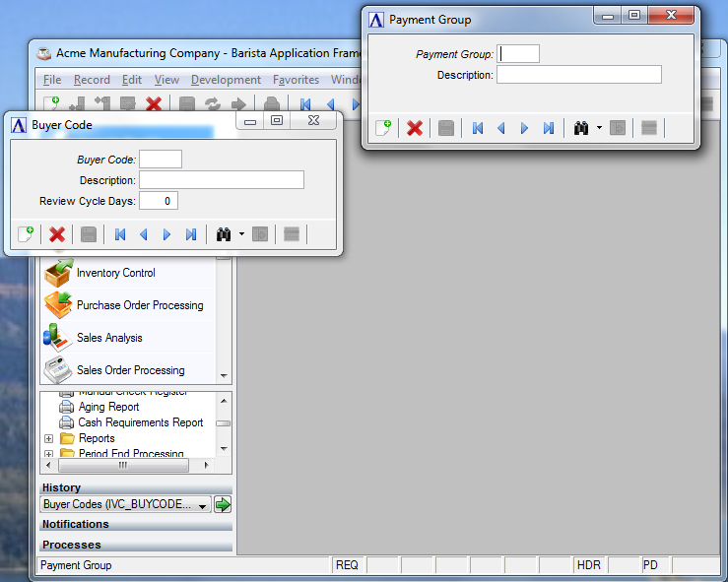The height and width of the screenshot is (582, 728).
Task: Click Description field in Buyer Code window
Action: [x=222, y=180]
